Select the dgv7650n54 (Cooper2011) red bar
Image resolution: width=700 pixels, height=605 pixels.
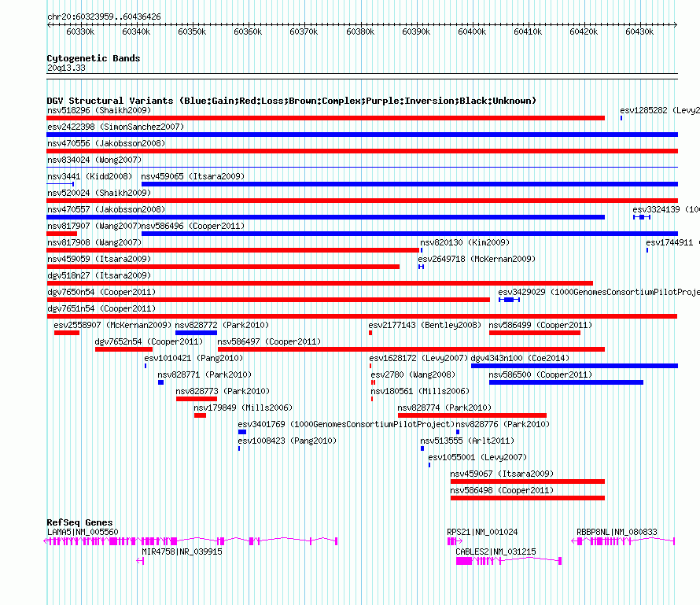point(268,300)
